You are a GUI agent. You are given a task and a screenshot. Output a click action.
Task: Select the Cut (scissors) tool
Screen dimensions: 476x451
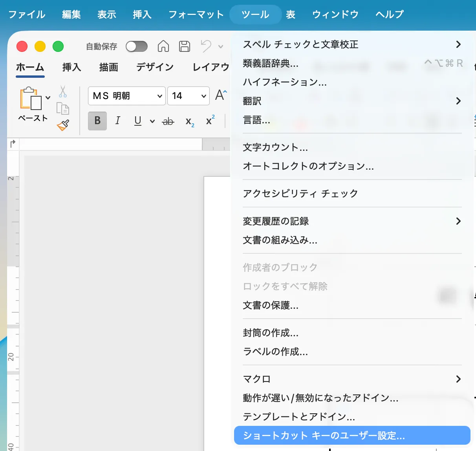tap(63, 92)
